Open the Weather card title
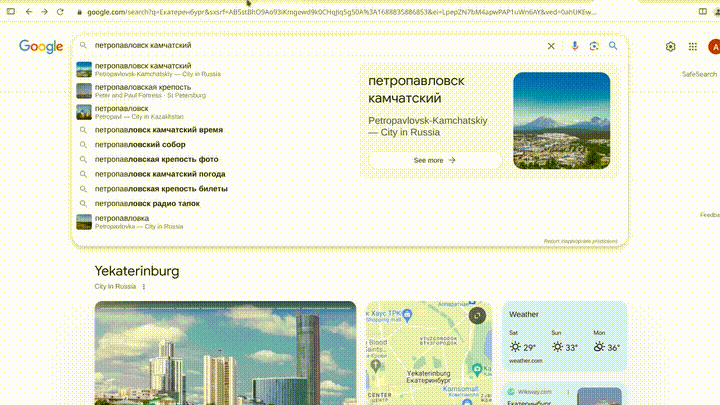720x405 pixels. click(x=523, y=315)
